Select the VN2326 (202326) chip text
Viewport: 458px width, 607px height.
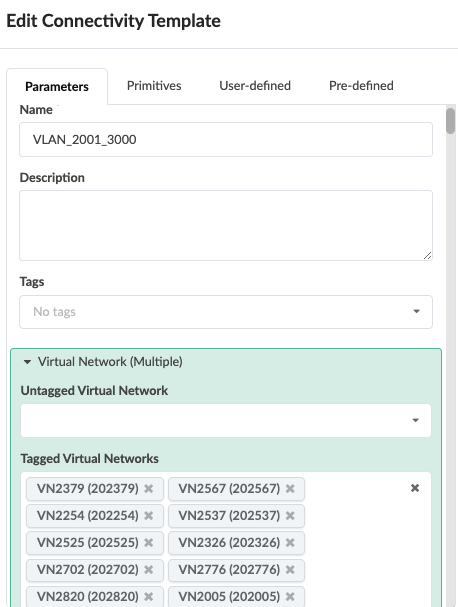pyautogui.click(x=229, y=543)
